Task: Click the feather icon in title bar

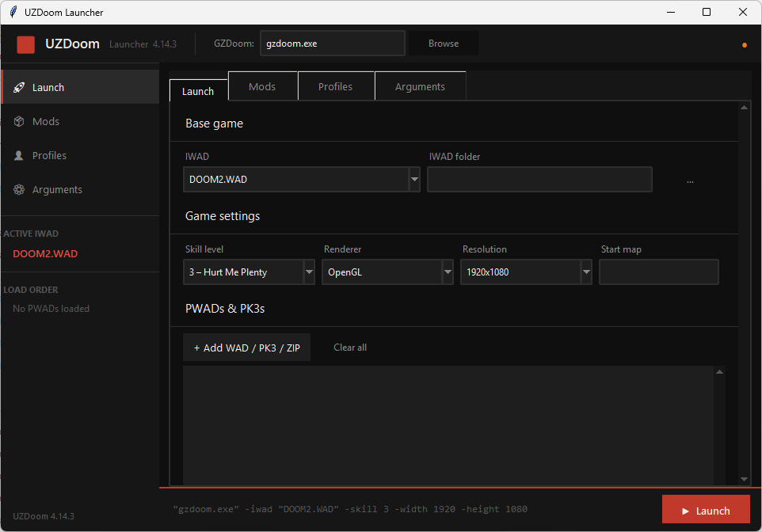Action: 13,12
